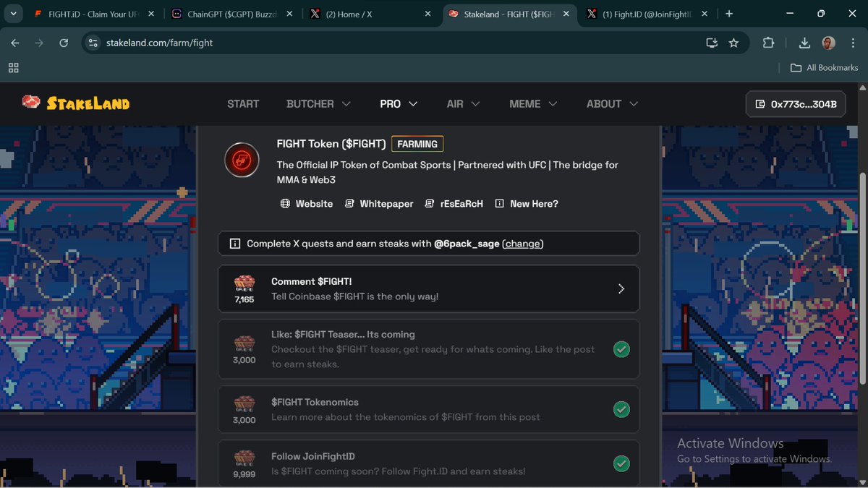The image size is (868, 488).
Task: Click the 9,999 steaks reward value
Action: 244,474
